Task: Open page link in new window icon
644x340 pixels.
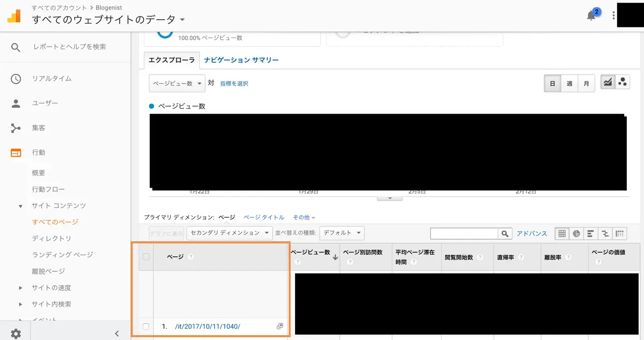Action: click(x=280, y=326)
